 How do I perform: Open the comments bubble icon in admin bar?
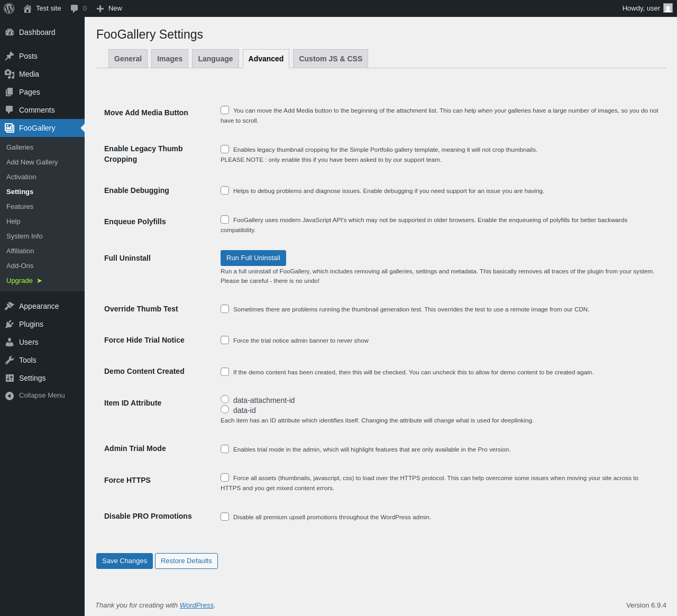(75, 8)
